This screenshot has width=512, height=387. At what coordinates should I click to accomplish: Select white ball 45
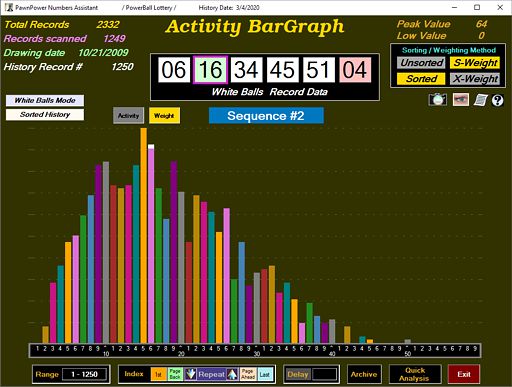(x=283, y=70)
